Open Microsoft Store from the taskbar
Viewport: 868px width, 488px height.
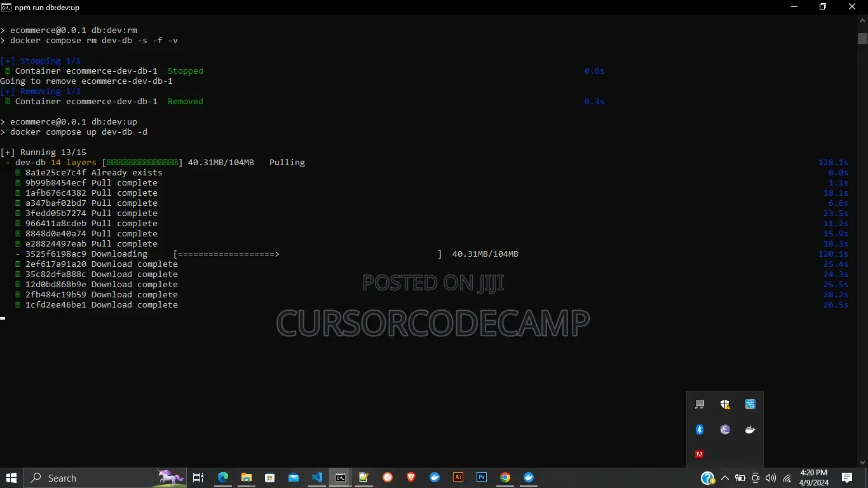270,478
